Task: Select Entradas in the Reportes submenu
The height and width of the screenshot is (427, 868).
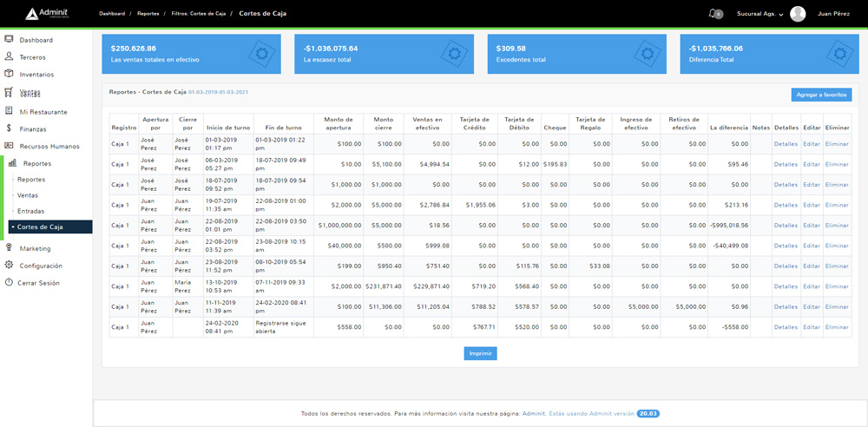Action: click(30, 211)
